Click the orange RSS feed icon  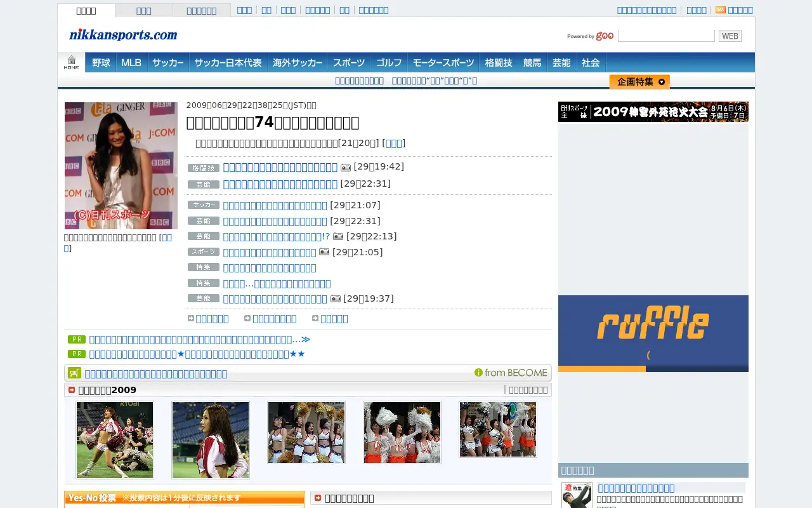click(720, 10)
